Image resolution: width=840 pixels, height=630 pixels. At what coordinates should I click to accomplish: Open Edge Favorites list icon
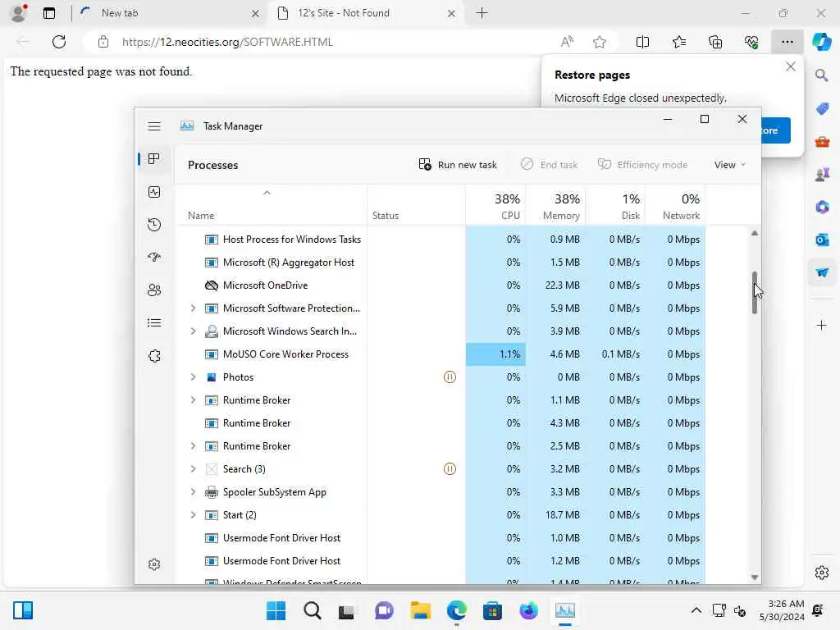[x=678, y=42]
